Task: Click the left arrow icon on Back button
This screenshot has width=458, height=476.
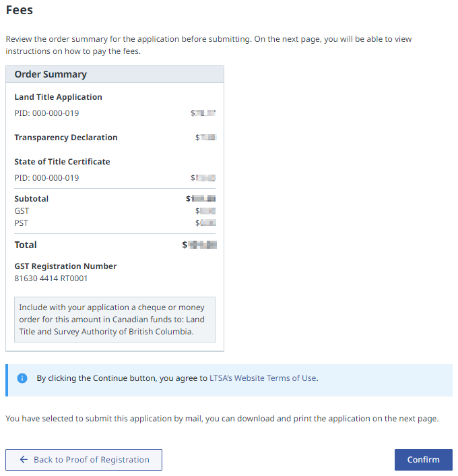Action: click(x=24, y=460)
